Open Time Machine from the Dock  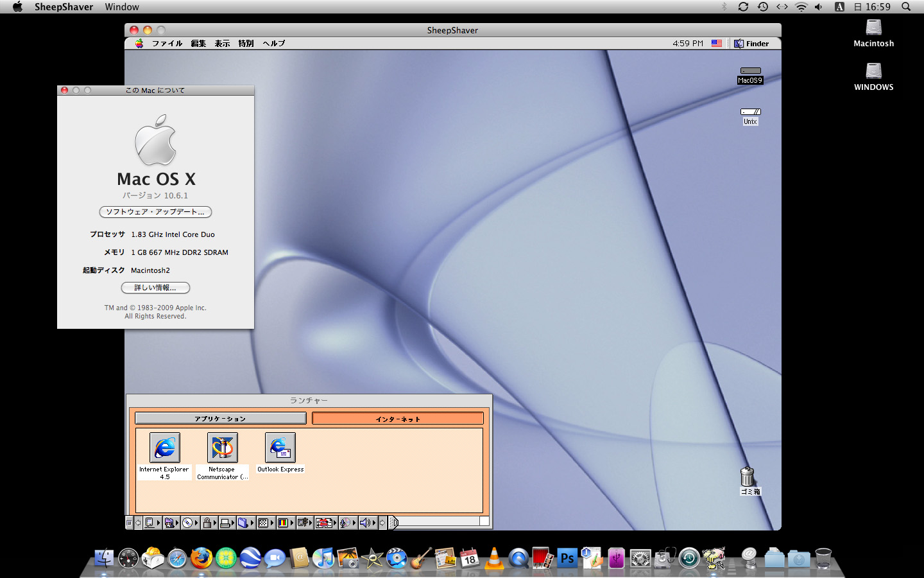pos(689,558)
